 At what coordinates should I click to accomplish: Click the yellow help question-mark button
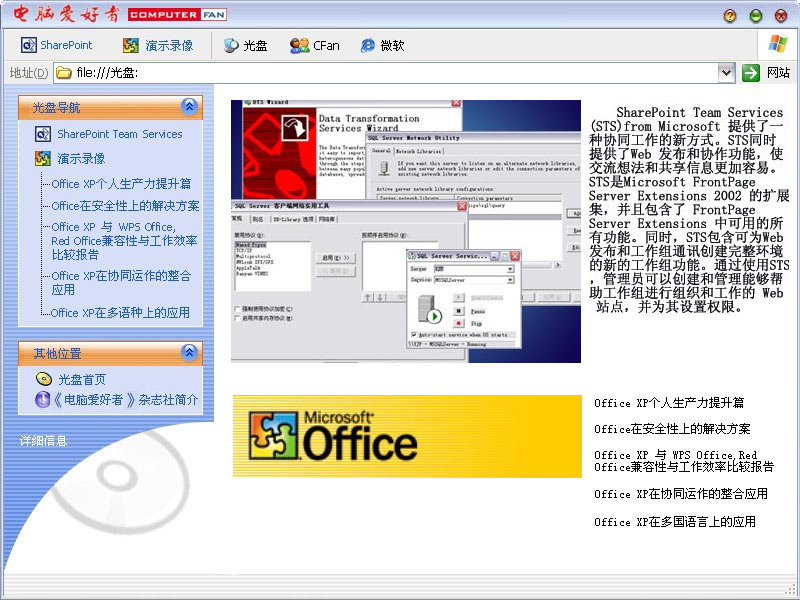[x=730, y=16]
